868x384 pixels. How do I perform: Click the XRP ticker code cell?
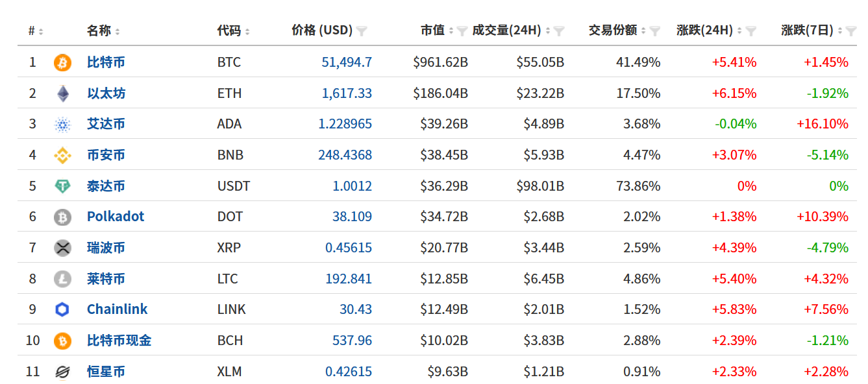tap(230, 248)
